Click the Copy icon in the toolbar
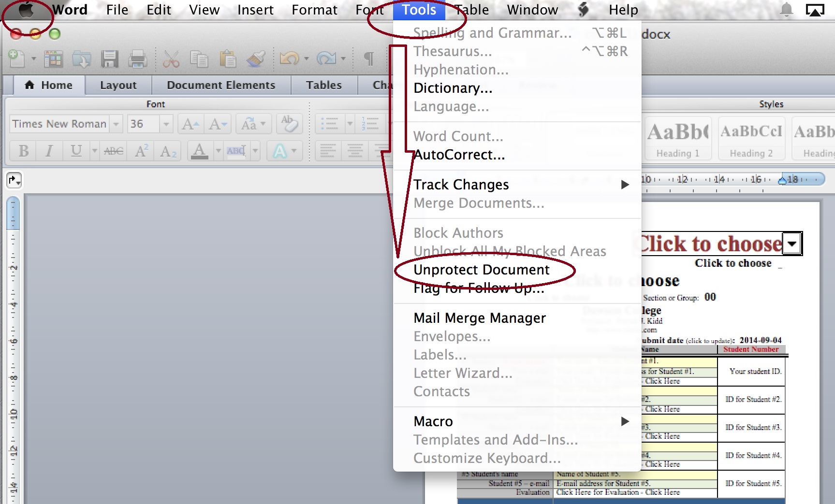 tap(199, 59)
